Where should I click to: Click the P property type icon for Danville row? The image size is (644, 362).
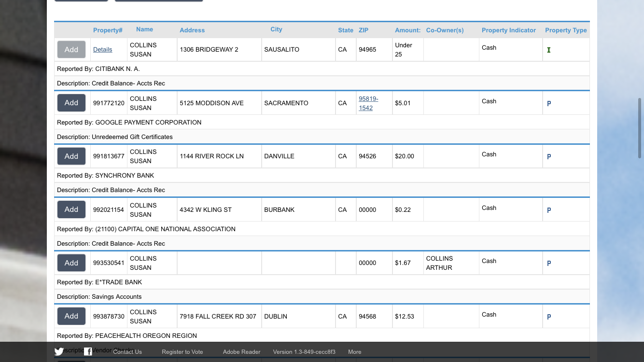point(549,156)
